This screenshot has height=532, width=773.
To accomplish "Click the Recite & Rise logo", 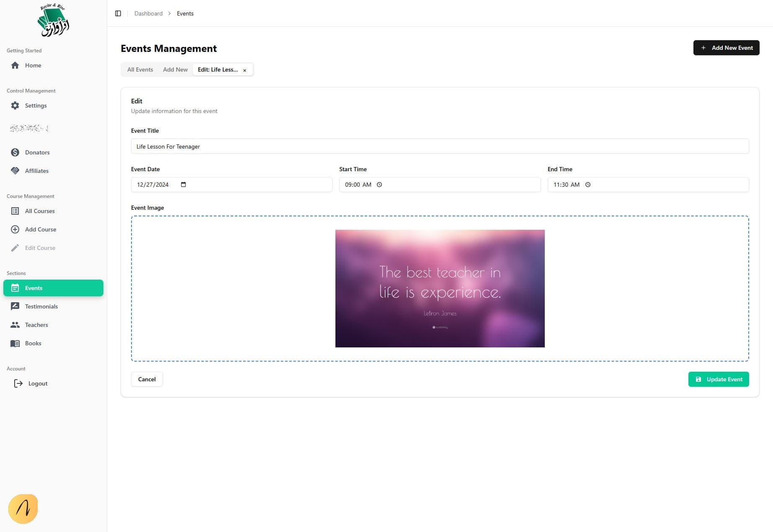I will click(53, 20).
